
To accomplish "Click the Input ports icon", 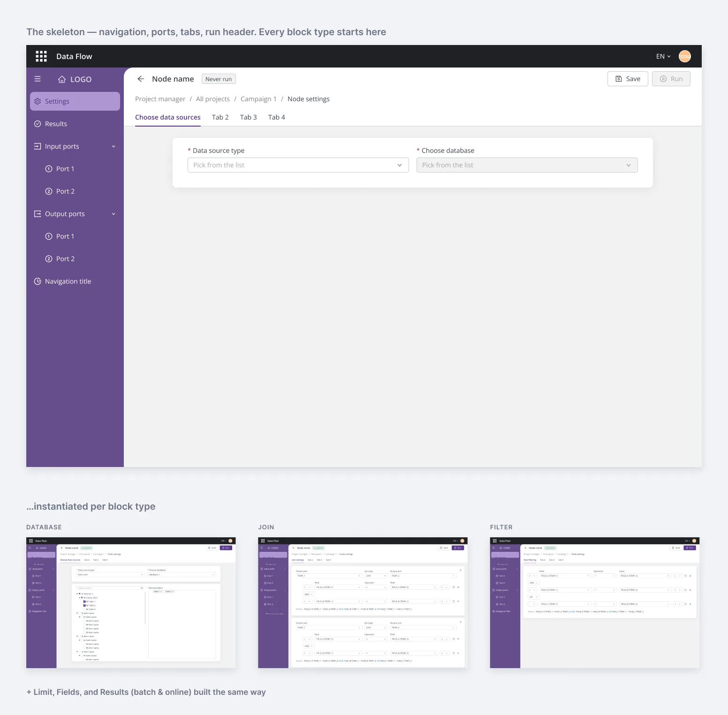I will tap(38, 146).
